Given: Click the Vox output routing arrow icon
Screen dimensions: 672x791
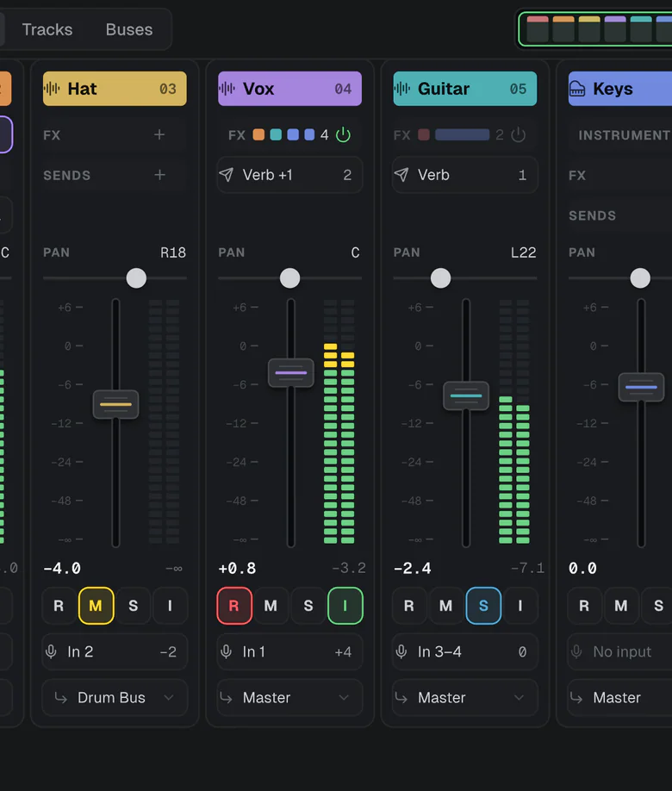Looking at the screenshot, I should 226,698.
